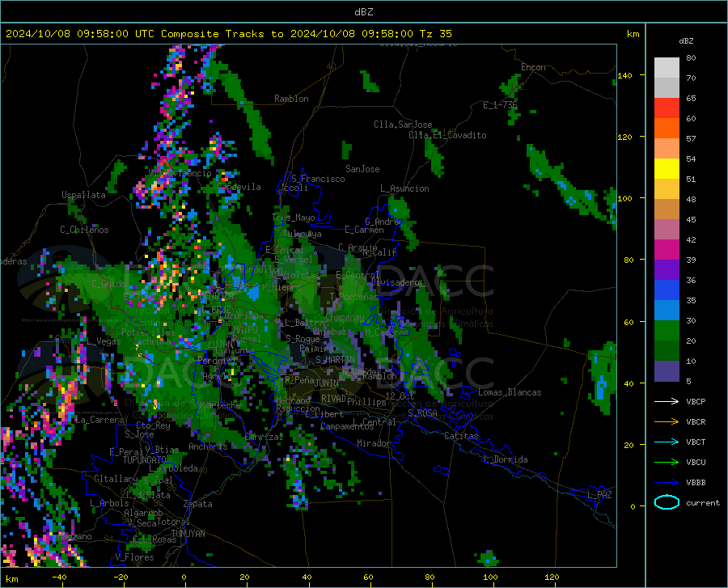The width and height of the screenshot is (728, 588).
Task: Click the Mirador place label
Action: [373, 443]
